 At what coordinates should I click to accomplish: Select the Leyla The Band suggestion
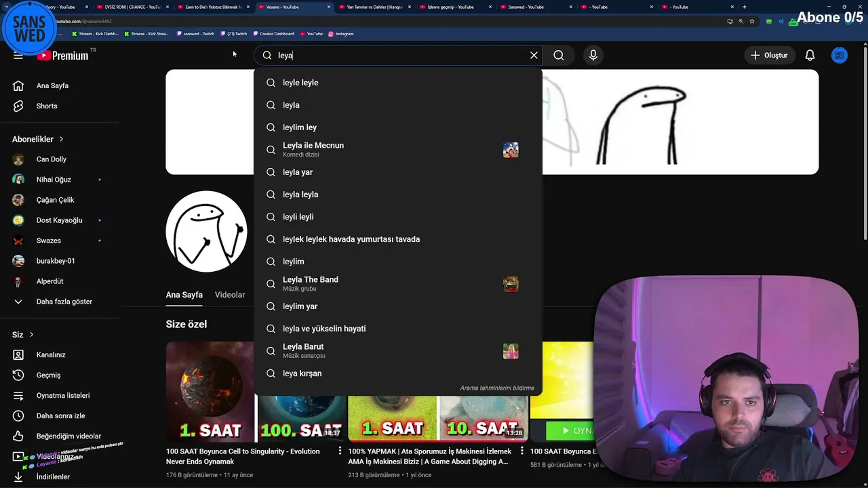click(398, 284)
